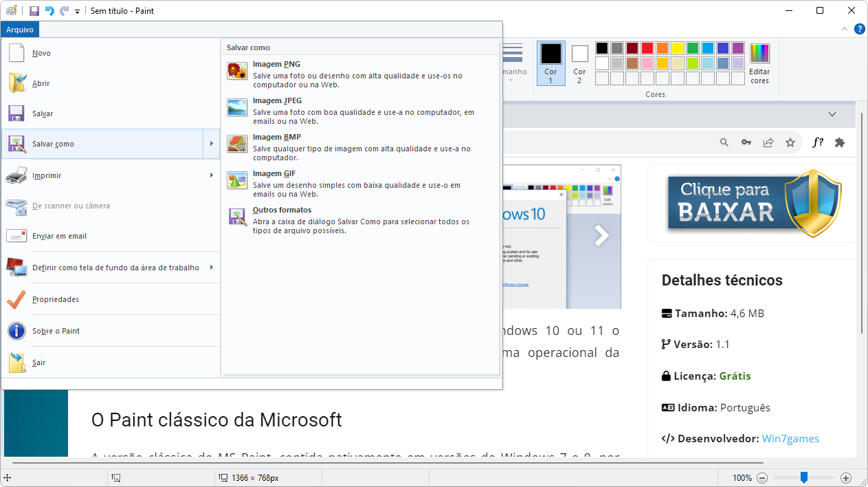Click the desktop background icon in the menu
868x487 pixels.
[16, 268]
